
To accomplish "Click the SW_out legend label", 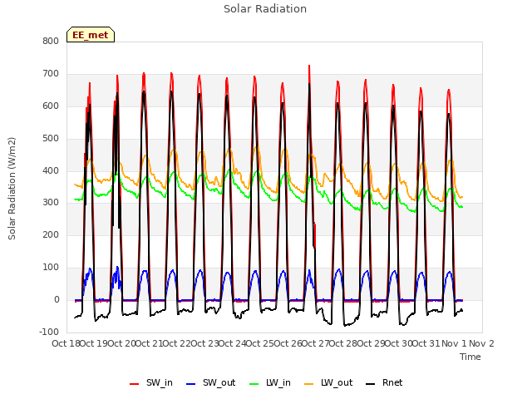I will pyautogui.click(x=219, y=382).
